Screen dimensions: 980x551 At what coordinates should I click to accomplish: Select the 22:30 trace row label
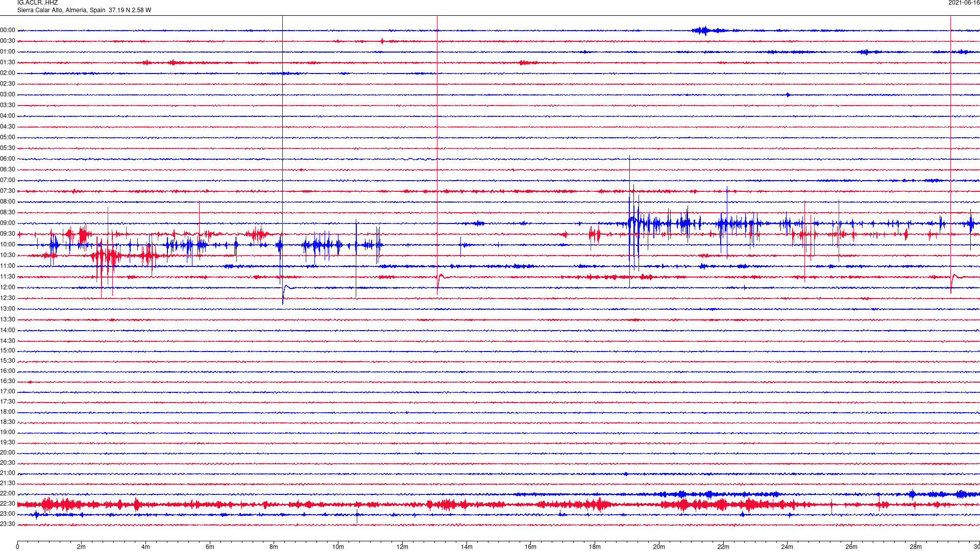click(x=8, y=504)
